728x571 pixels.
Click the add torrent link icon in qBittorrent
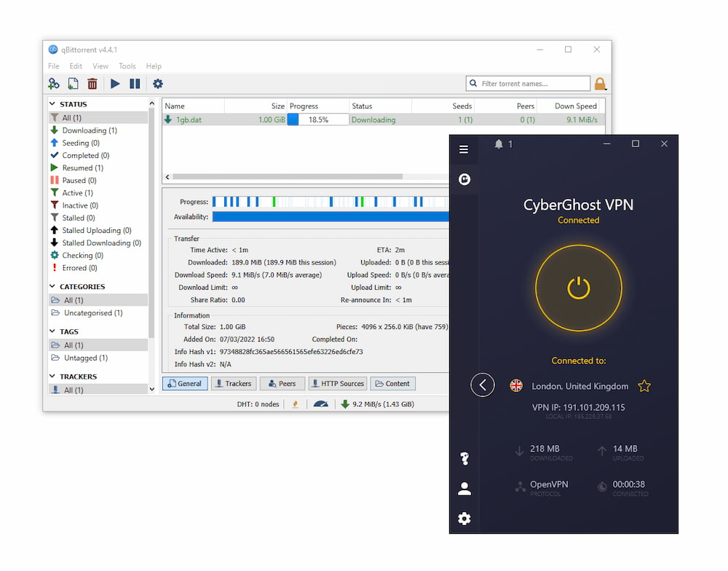[54, 84]
